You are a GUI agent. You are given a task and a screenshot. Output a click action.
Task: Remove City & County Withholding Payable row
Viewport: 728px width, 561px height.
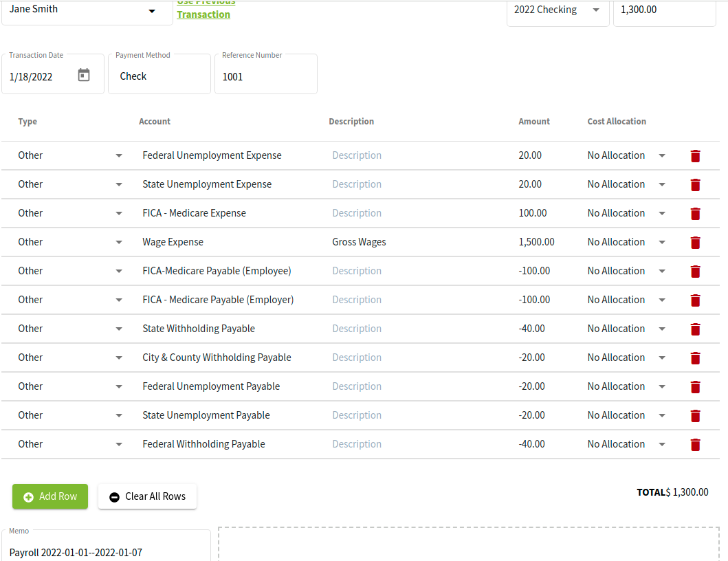[x=695, y=358]
